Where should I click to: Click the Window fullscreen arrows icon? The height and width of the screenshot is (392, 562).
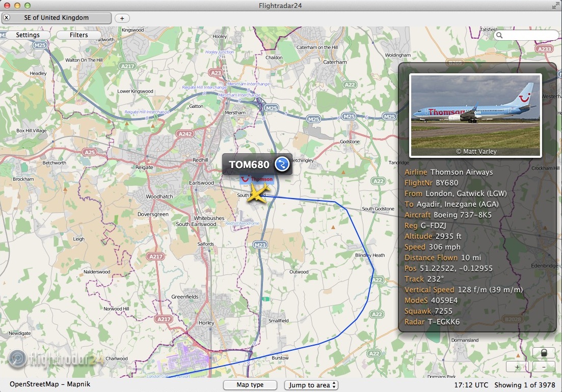point(556,6)
